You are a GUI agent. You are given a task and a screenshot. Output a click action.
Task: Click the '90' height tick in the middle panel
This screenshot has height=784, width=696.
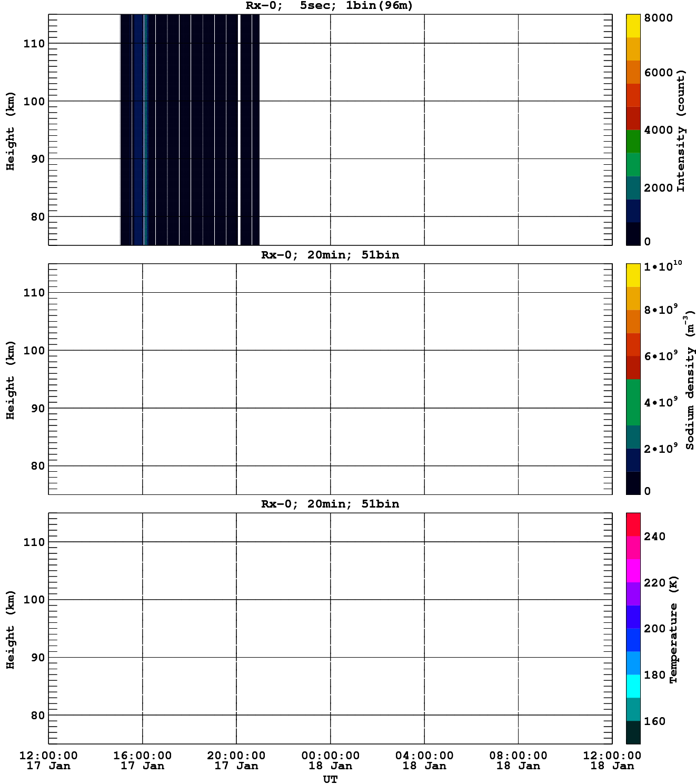[x=38, y=409]
